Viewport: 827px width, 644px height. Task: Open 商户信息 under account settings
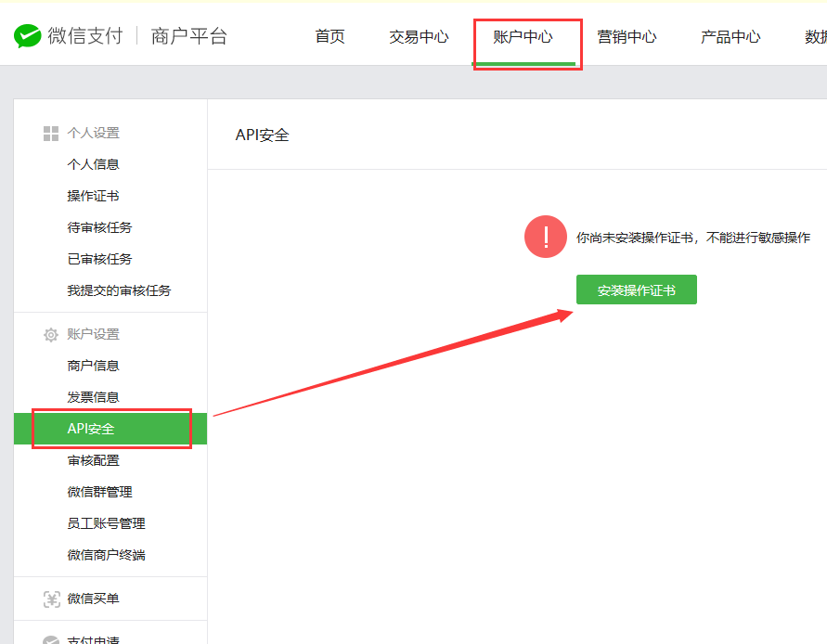tap(93, 366)
